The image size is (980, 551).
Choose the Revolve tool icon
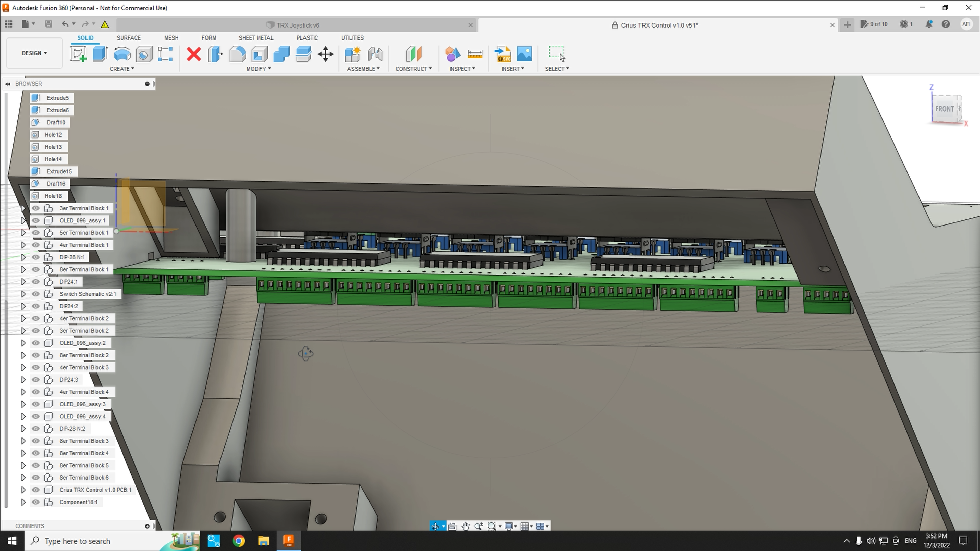(122, 54)
